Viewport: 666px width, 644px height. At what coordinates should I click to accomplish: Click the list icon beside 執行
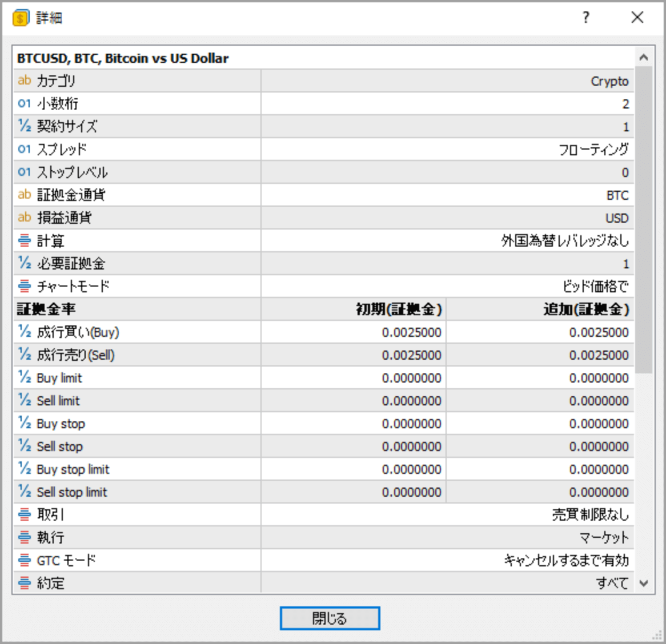24,537
